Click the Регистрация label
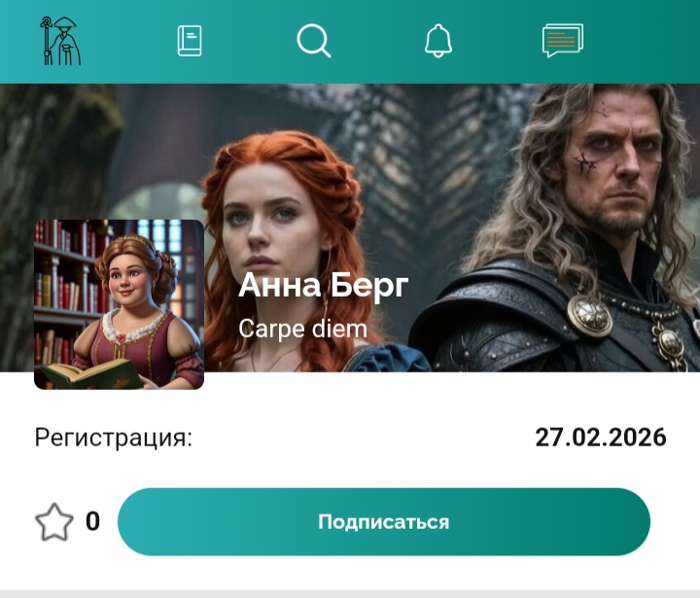 [114, 438]
